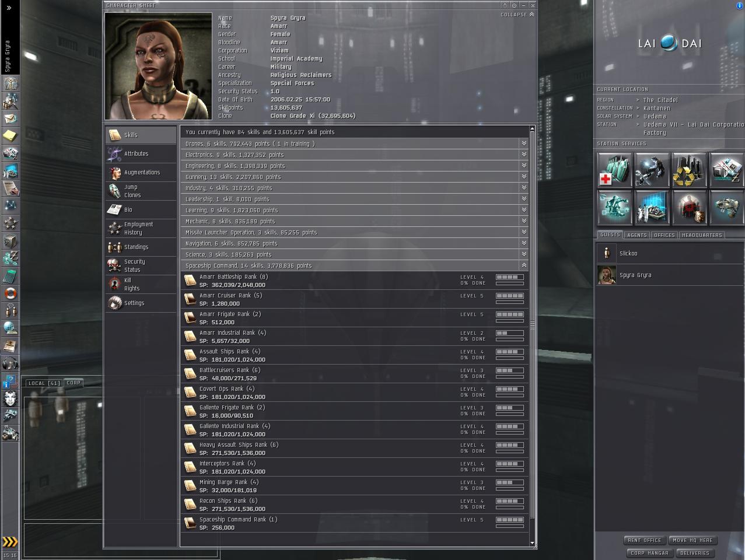745x560 pixels.
Task: Open character sheet Settings tab
Action: tap(141, 303)
